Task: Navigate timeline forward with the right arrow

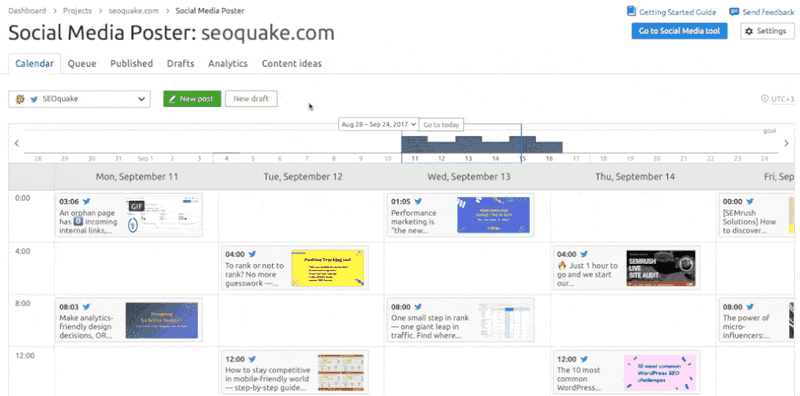Action: [786, 143]
